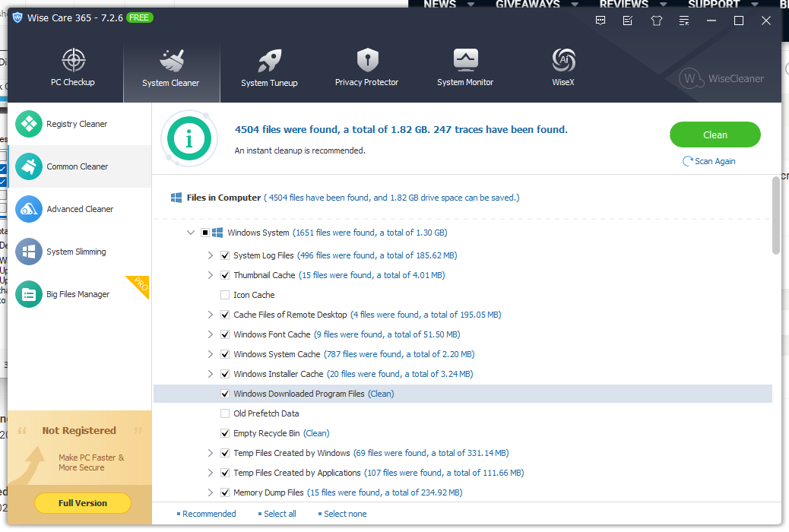Click the Common Cleaner sidebar icon
The height and width of the screenshot is (532, 789).
[29, 166]
